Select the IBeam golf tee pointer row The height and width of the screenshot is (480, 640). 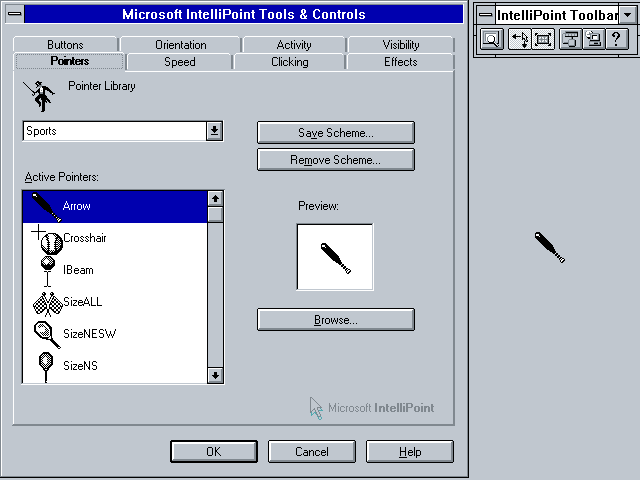click(x=115, y=270)
